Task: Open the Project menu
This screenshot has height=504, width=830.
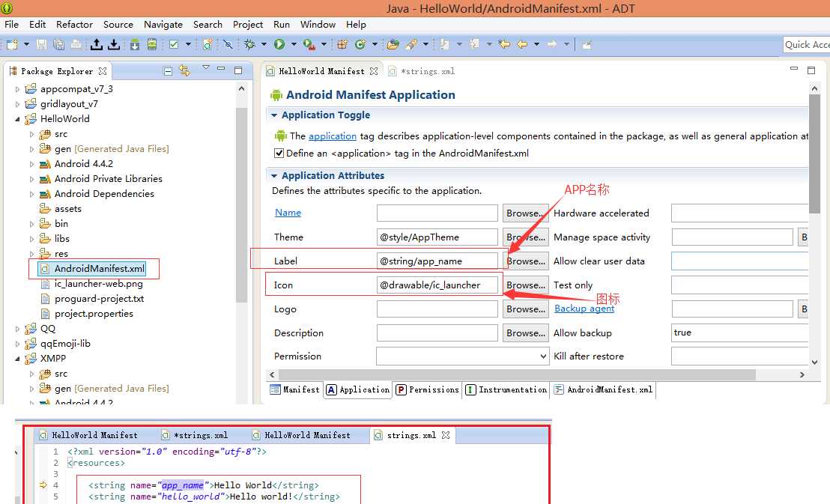Action: (248, 25)
